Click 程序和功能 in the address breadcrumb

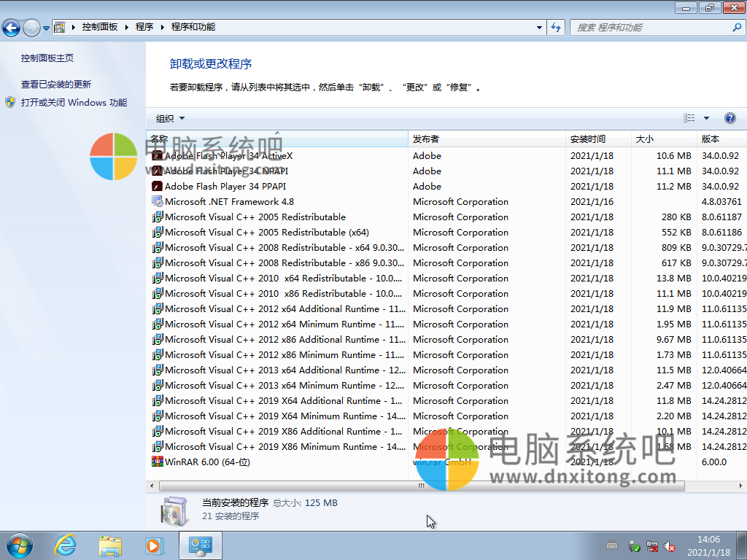193,27
